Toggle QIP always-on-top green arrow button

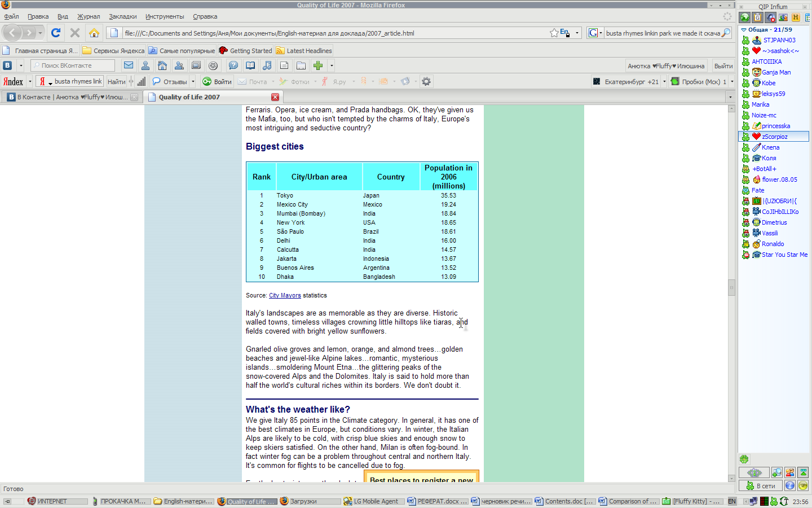pyautogui.click(x=803, y=472)
